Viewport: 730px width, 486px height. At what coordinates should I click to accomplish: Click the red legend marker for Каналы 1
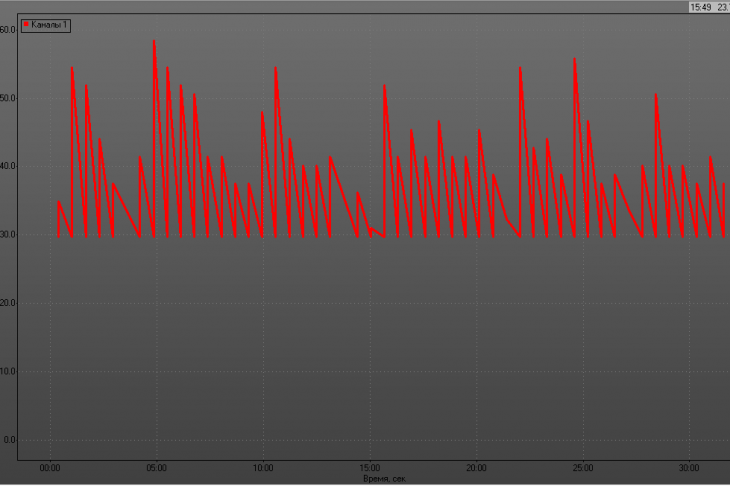(26, 24)
